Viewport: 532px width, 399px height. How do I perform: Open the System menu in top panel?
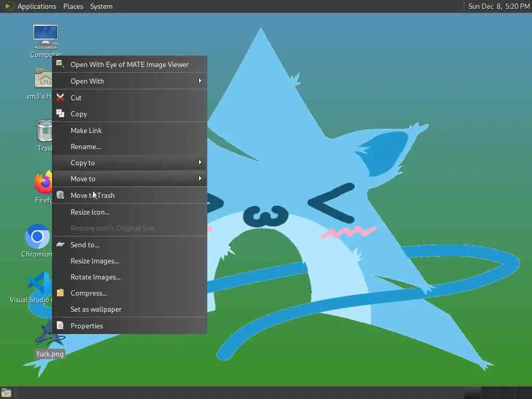[x=101, y=6]
